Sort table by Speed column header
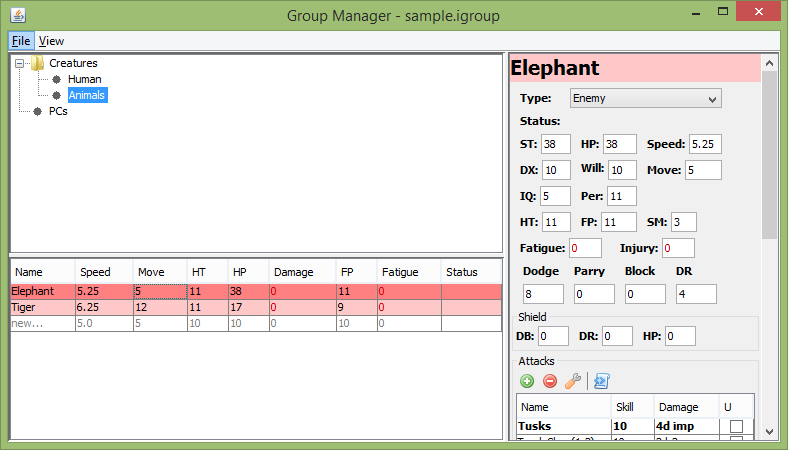 click(104, 272)
